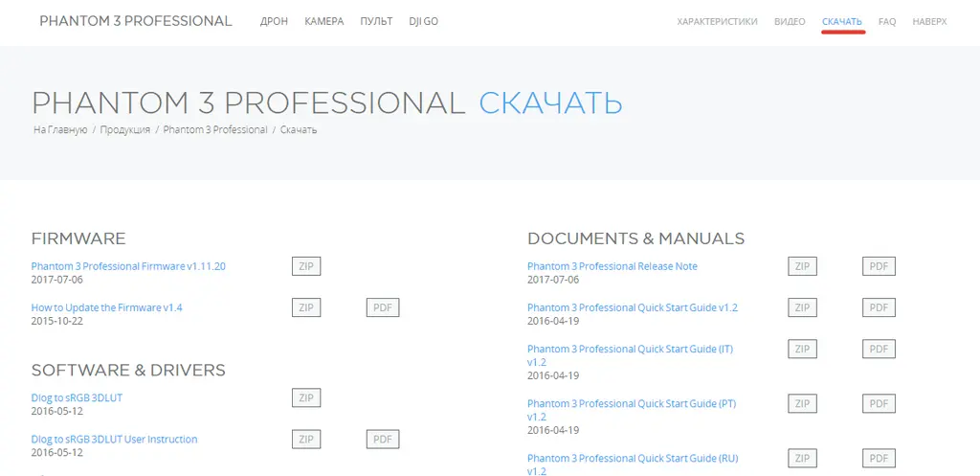Image resolution: width=980 pixels, height=476 pixels.
Task: Switch to the ВИДЕО tab
Action: pos(790,21)
